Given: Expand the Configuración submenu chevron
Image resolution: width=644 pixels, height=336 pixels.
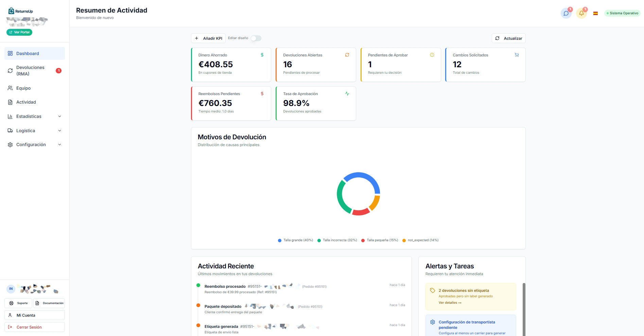Looking at the screenshot, I should 60,145.
